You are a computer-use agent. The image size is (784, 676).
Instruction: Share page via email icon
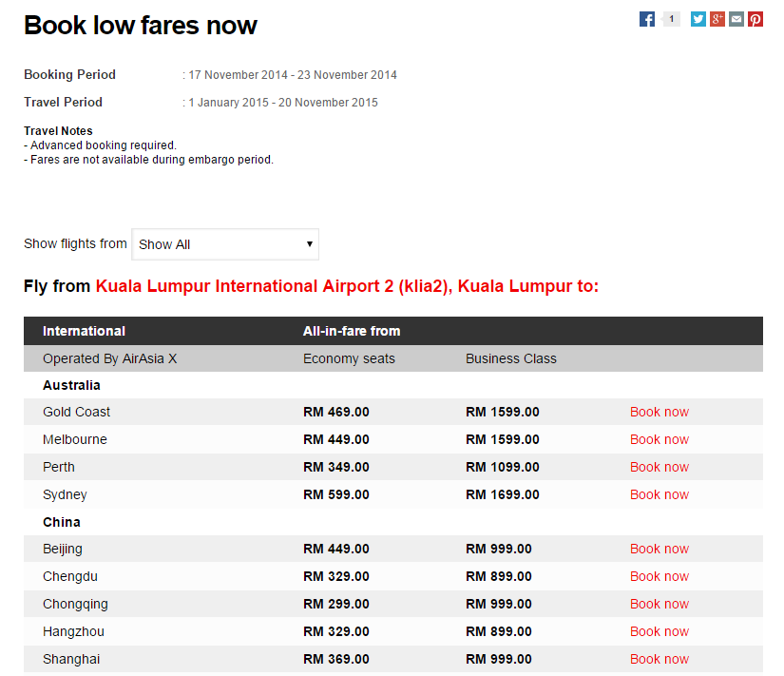point(736,19)
